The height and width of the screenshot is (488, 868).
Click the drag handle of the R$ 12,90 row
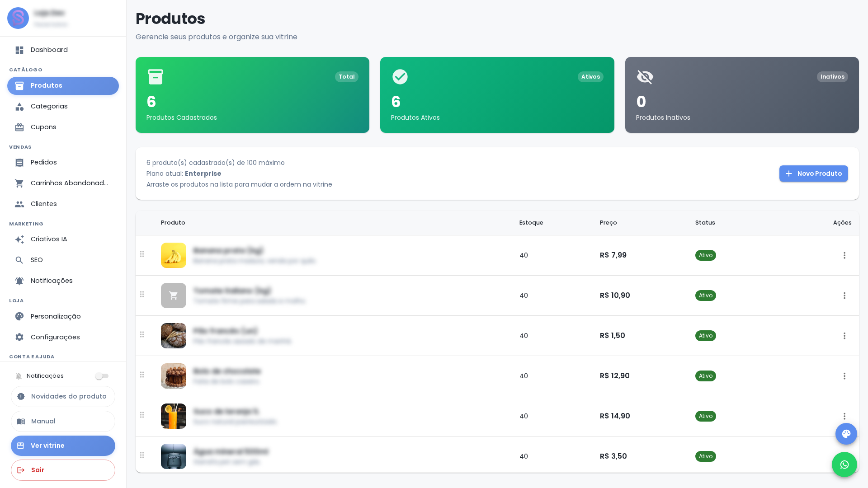tap(142, 375)
